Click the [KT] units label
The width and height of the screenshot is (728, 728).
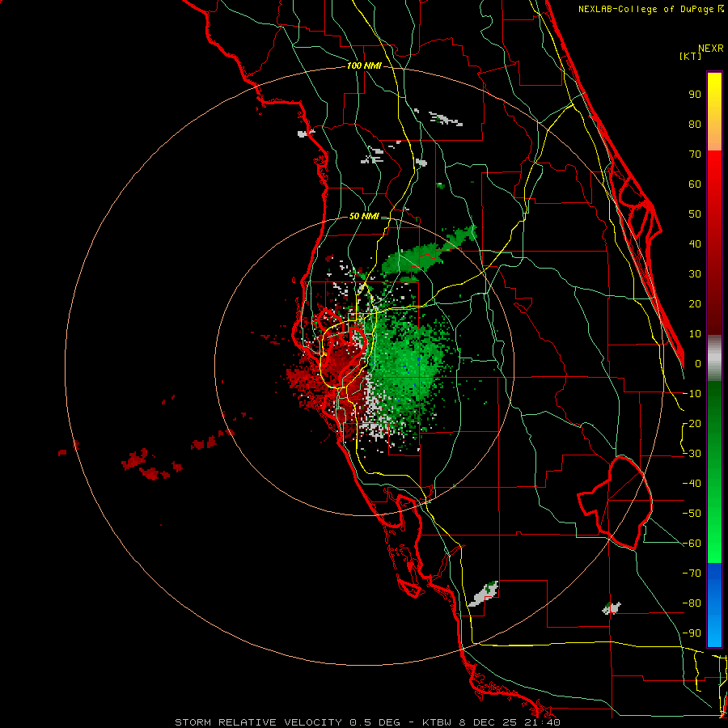click(691, 56)
